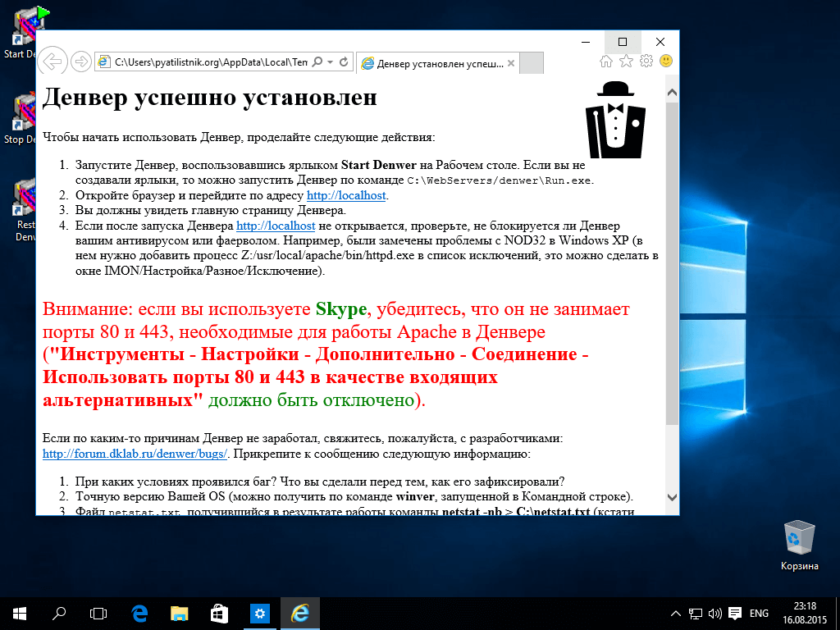The image size is (840, 630).
Task: Open a new blank tab
Action: 532,63
